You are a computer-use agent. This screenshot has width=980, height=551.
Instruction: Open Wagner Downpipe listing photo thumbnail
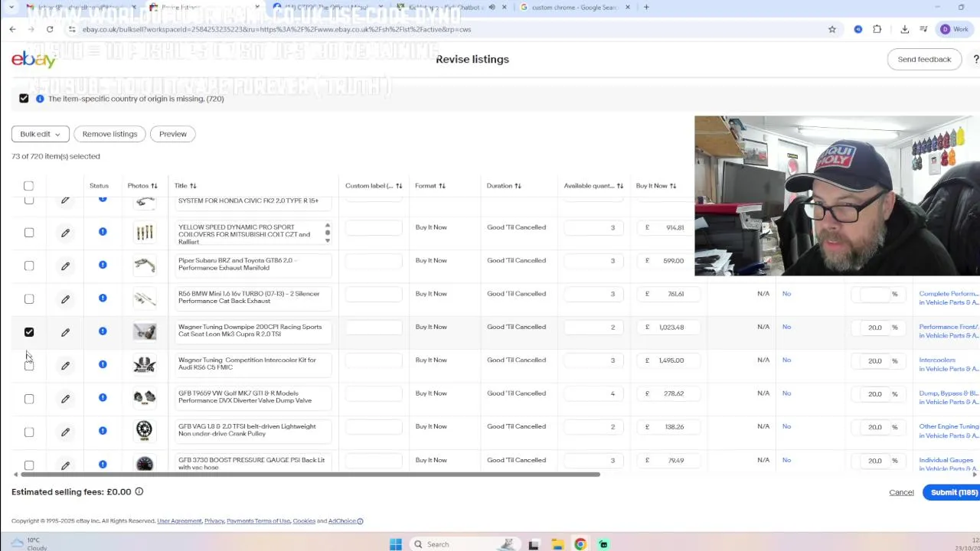point(144,331)
